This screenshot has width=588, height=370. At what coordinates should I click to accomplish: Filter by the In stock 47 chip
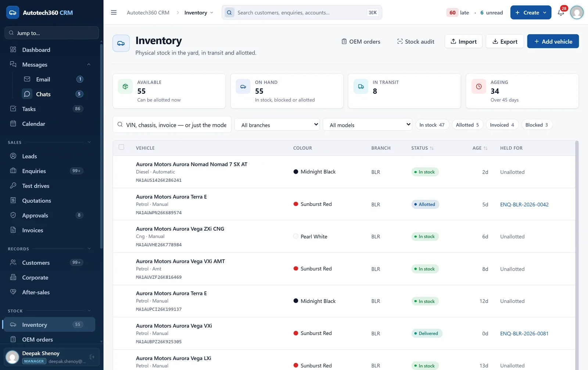click(x=432, y=125)
